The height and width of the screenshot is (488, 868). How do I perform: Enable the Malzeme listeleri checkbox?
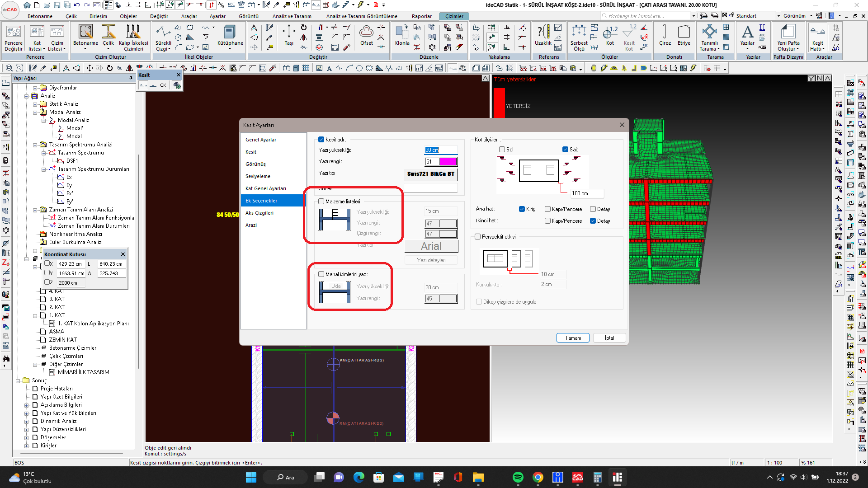point(321,202)
